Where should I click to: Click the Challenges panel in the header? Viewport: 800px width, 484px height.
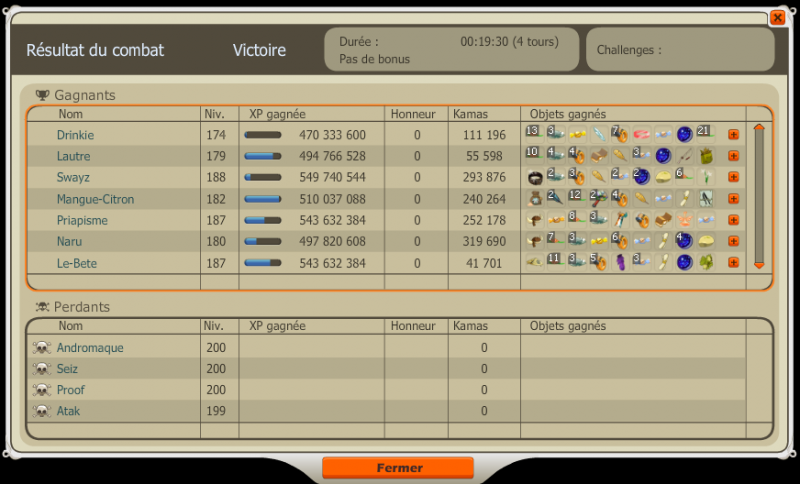coord(680,49)
